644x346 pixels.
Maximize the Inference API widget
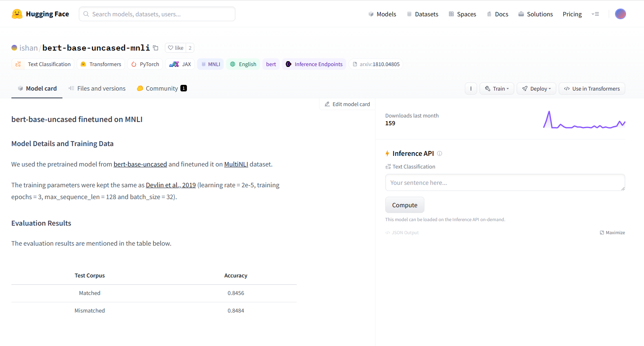613,233
